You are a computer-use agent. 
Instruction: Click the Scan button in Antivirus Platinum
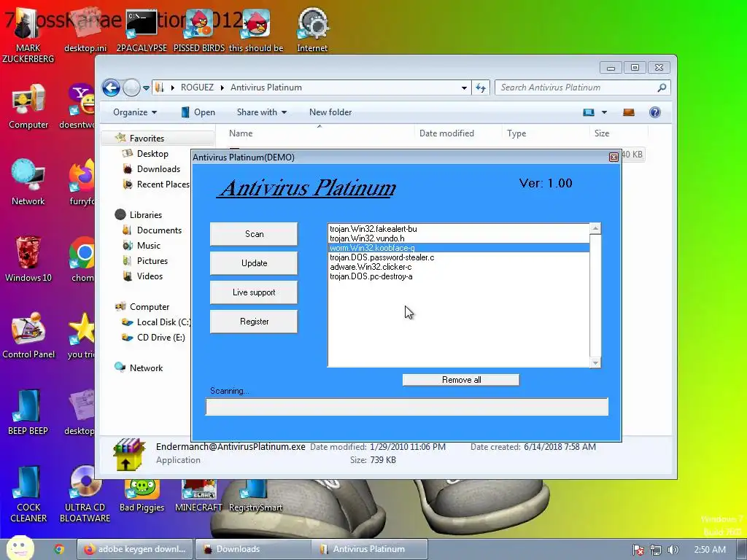254,234
